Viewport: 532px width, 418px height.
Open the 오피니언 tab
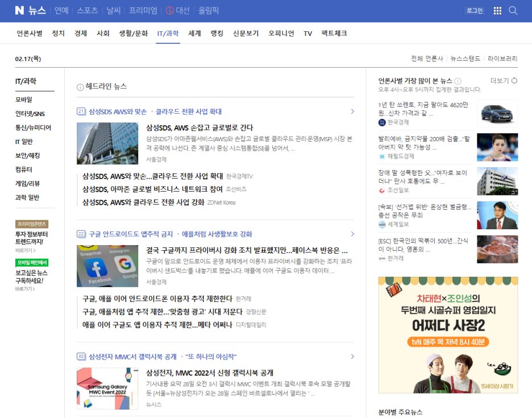tap(281, 34)
